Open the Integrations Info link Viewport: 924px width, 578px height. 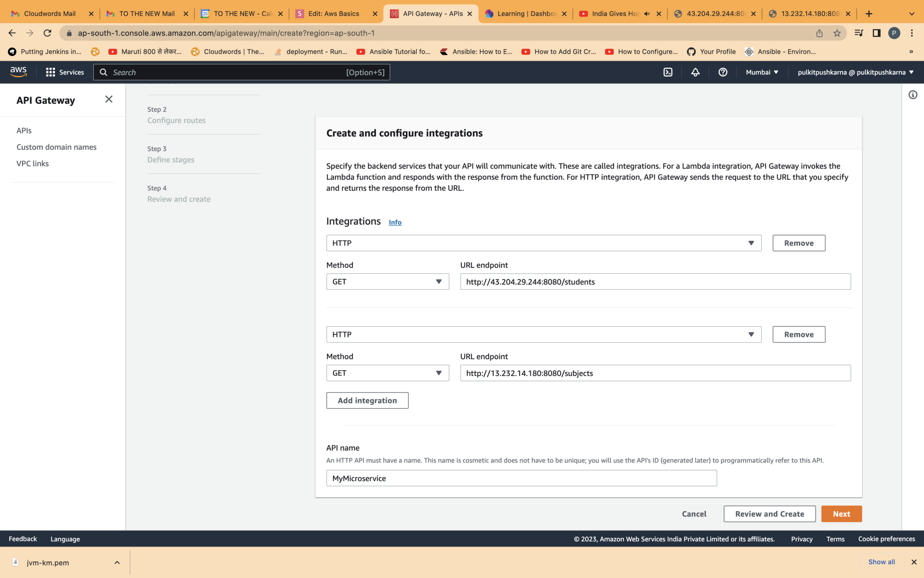point(395,222)
